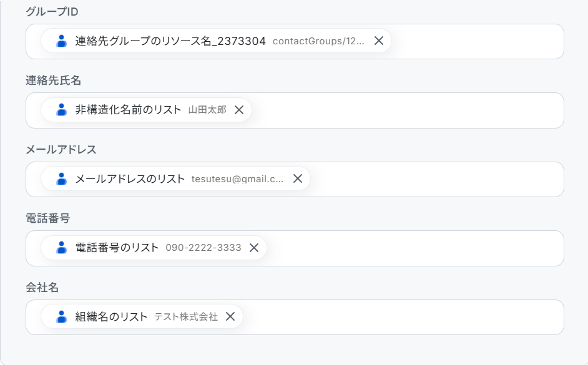
Task: Click the 電話番号のリスト chip label
Action: point(117,248)
